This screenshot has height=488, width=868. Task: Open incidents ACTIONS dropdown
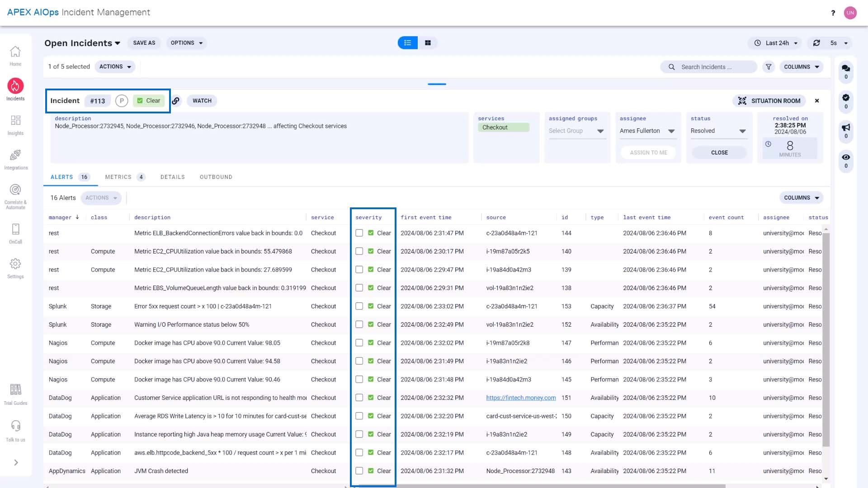tap(115, 67)
